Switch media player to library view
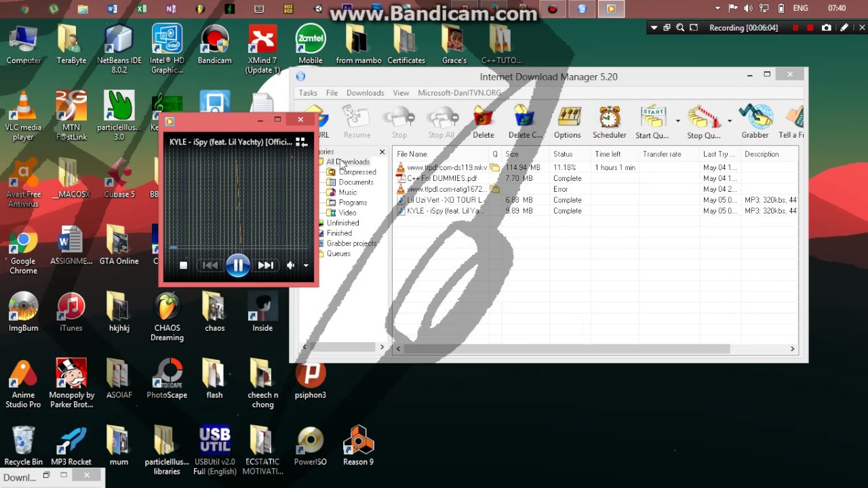Image resolution: width=868 pixels, height=488 pixels. [x=302, y=142]
